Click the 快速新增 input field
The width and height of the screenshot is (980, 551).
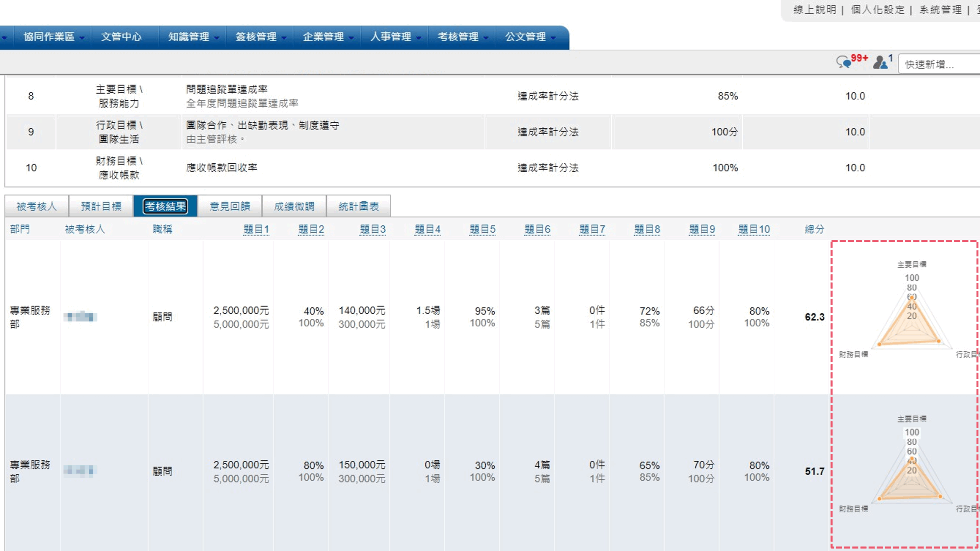click(x=938, y=64)
